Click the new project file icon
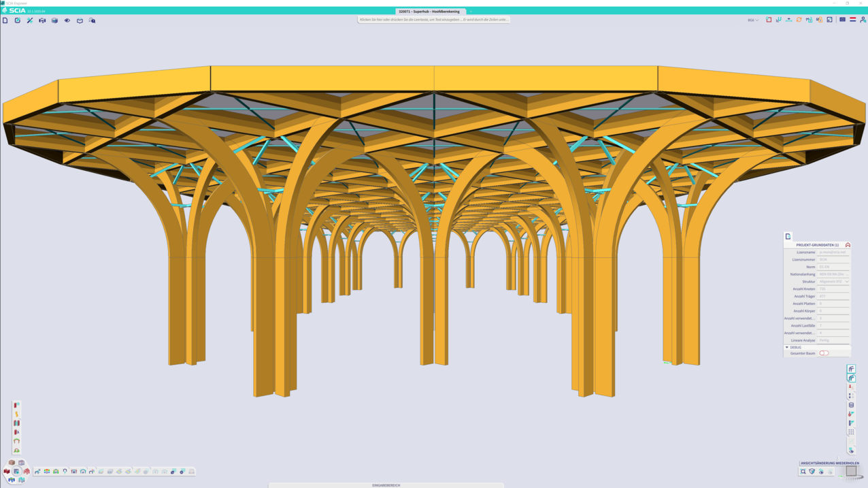 coord(5,20)
